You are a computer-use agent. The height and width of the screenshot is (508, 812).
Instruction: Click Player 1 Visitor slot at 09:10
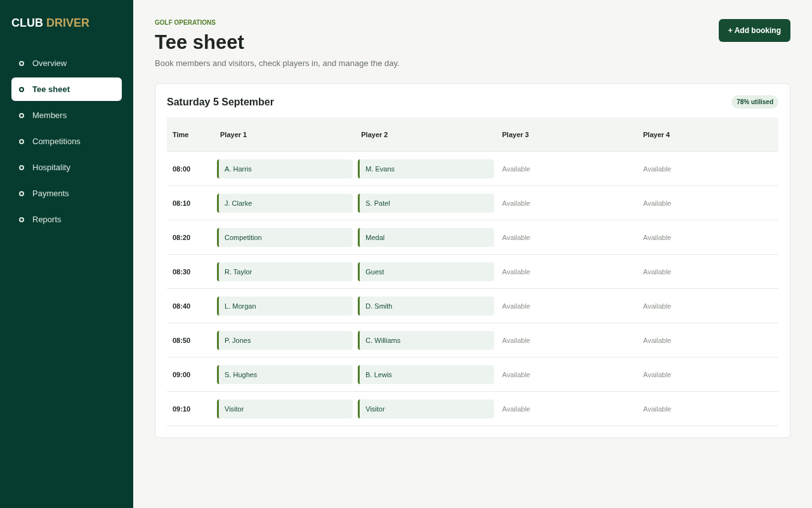coord(285,409)
